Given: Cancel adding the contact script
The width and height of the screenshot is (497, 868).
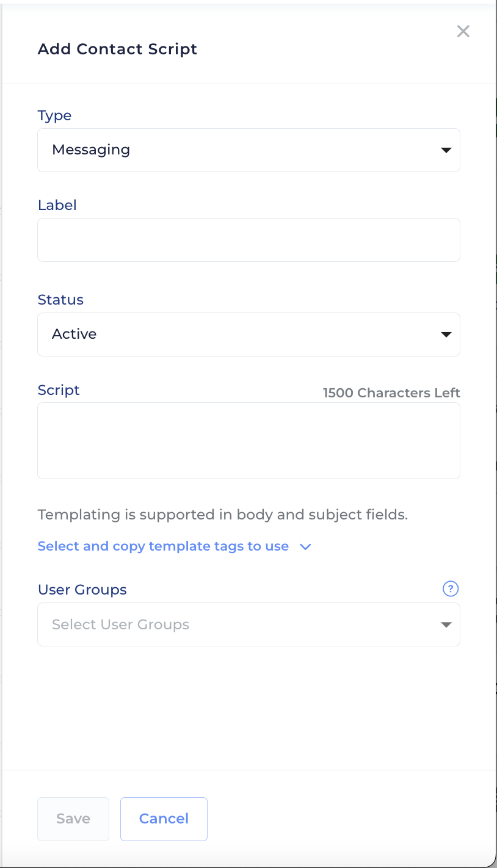Looking at the screenshot, I should tap(164, 819).
